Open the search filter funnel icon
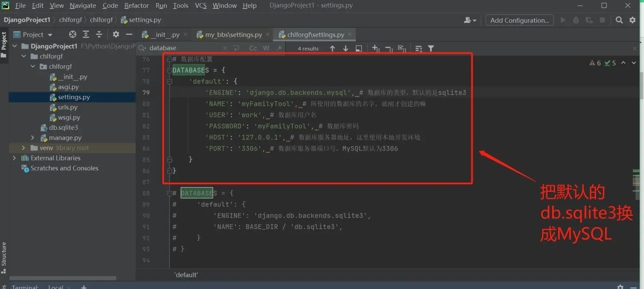This screenshot has height=289, width=644. tap(431, 48)
